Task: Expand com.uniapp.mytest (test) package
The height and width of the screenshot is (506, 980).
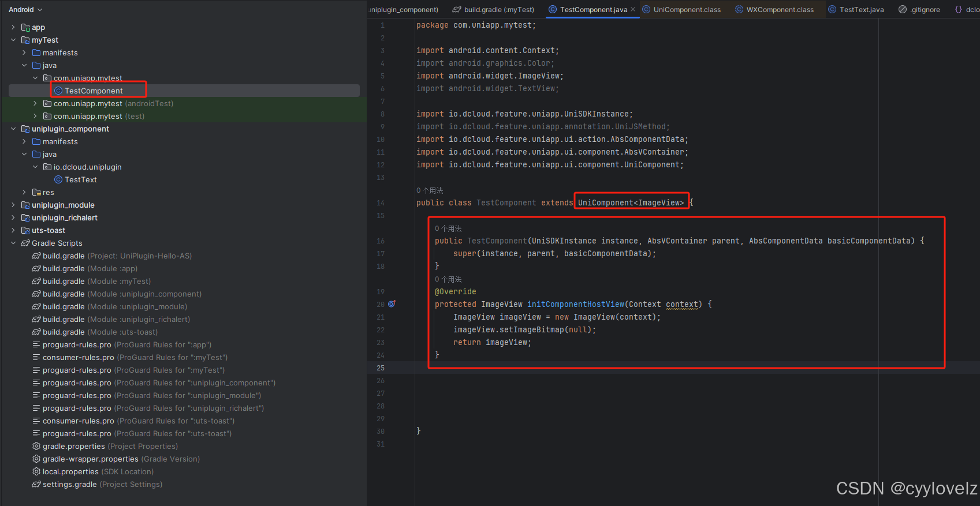Action: [35, 116]
